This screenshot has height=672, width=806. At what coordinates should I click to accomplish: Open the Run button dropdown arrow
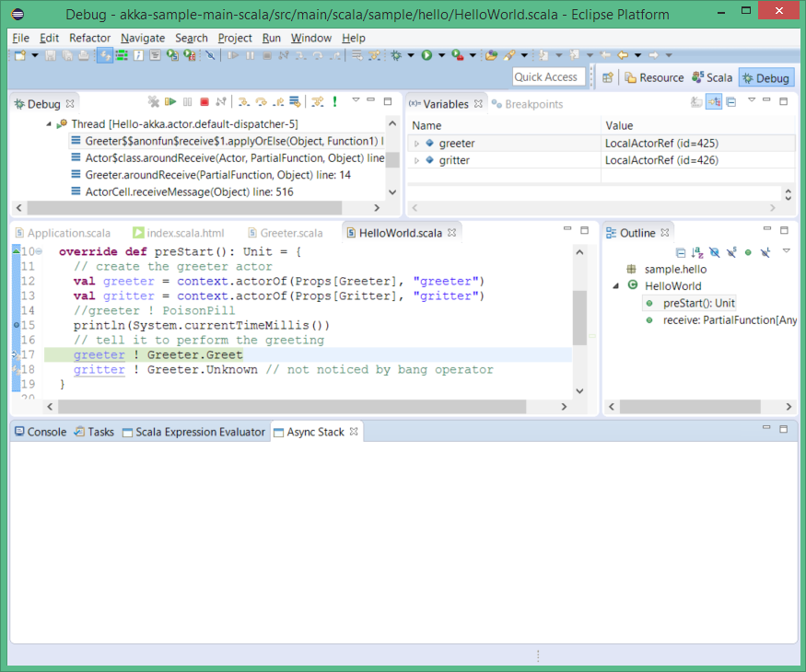pos(441,56)
